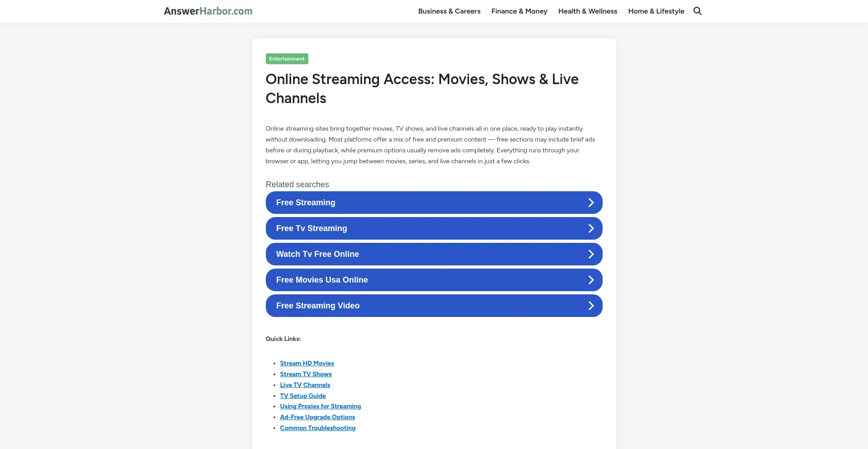Open the Free Streaming related search
This screenshot has height=449, width=868.
(306, 203)
